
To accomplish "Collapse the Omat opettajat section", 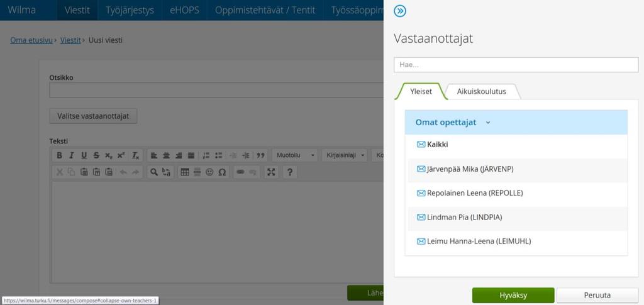I will [x=516, y=123].
